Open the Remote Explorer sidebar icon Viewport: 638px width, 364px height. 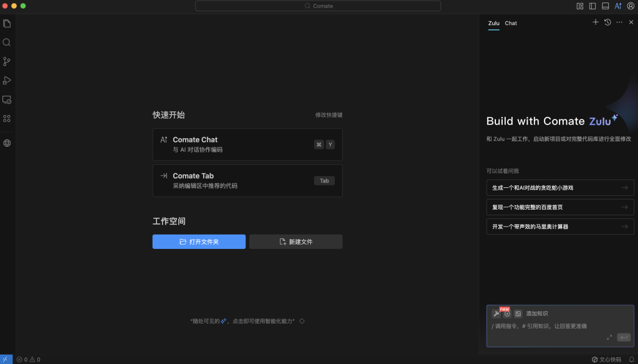[7, 100]
